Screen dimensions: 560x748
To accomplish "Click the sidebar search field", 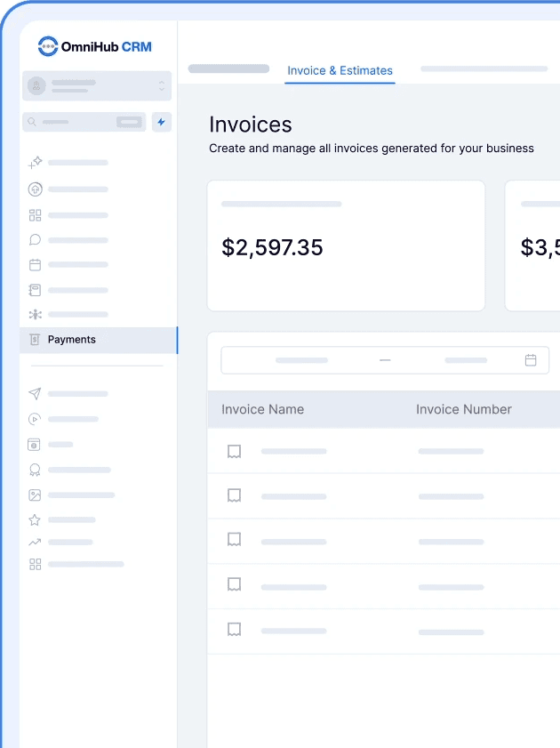I will (x=84, y=122).
